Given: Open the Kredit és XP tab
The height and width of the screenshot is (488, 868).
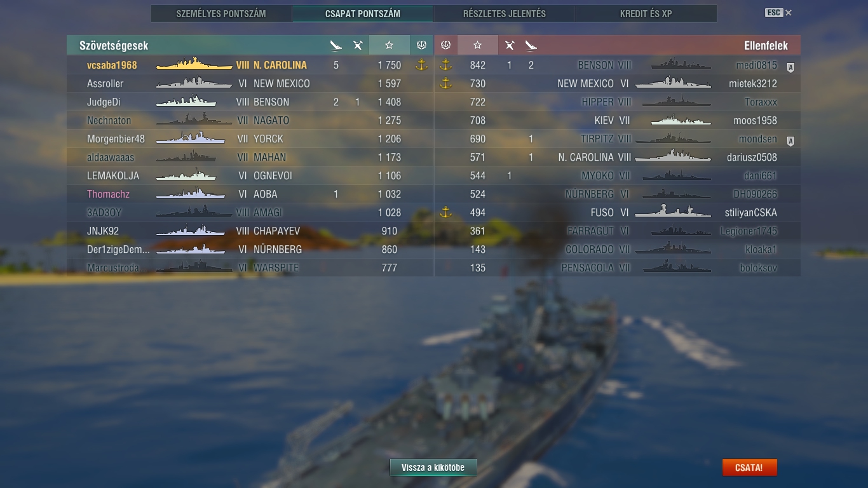Looking at the screenshot, I should point(646,13).
